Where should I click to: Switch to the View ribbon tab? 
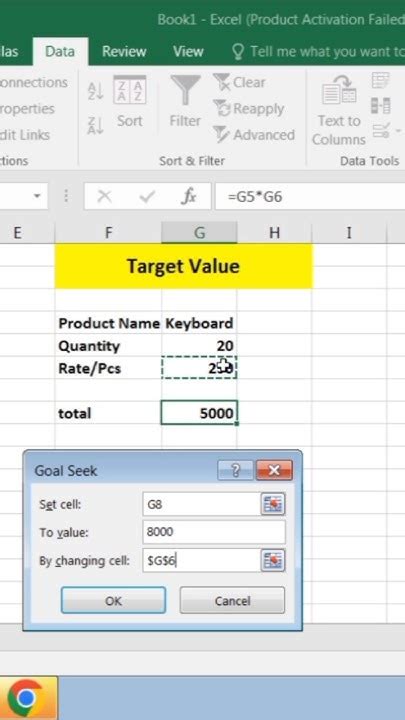[x=188, y=51]
